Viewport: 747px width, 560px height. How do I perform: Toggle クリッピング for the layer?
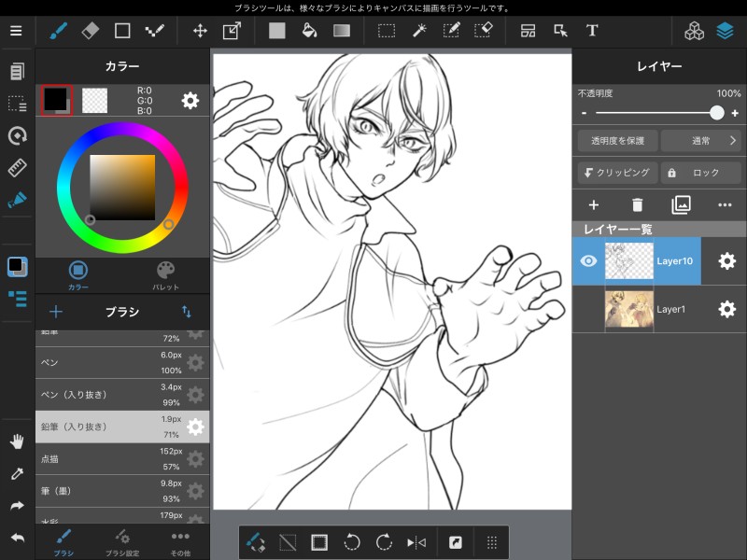click(x=617, y=173)
